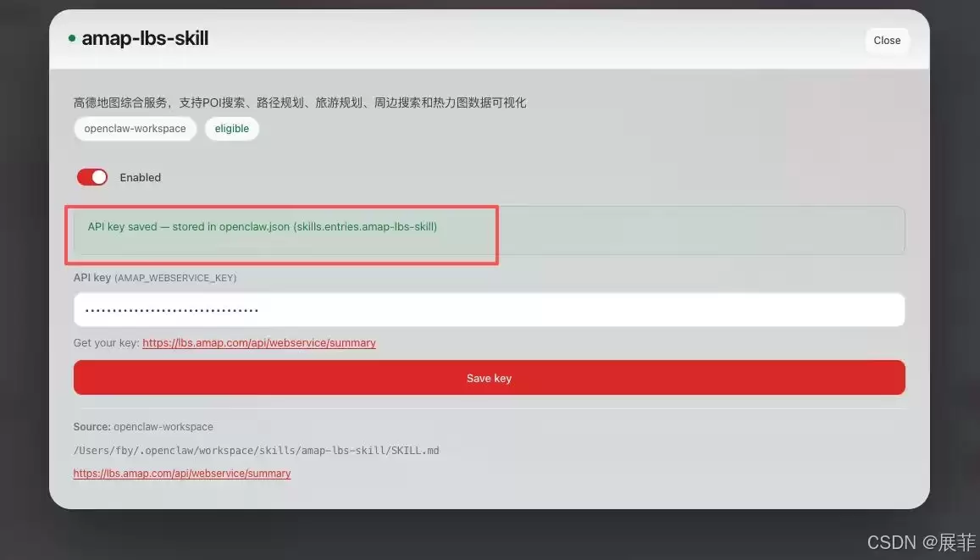
Task: Click the Save key button
Action: point(489,378)
